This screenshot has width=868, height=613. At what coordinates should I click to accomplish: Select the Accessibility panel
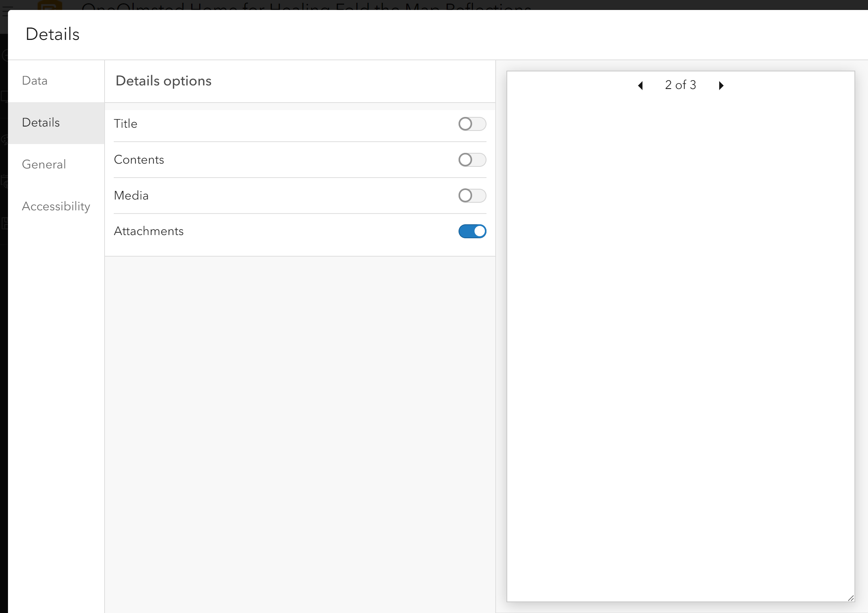click(x=56, y=206)
